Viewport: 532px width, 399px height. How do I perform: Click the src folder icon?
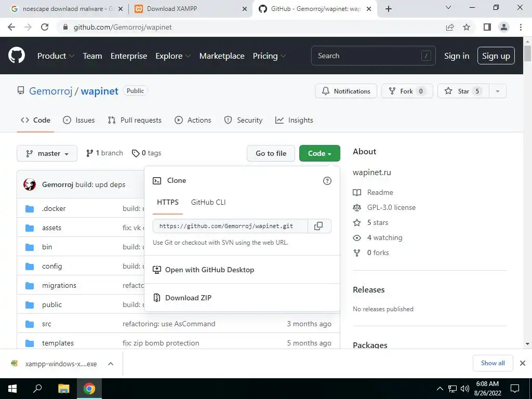pyautogui.click(x=30, y=324)
